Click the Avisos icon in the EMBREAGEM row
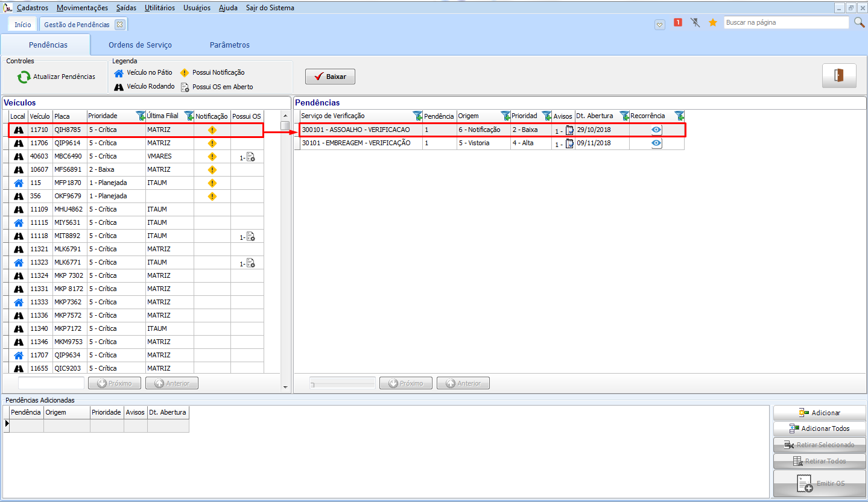The height and width of the screenshot is (502, 868). coord(569,143)
